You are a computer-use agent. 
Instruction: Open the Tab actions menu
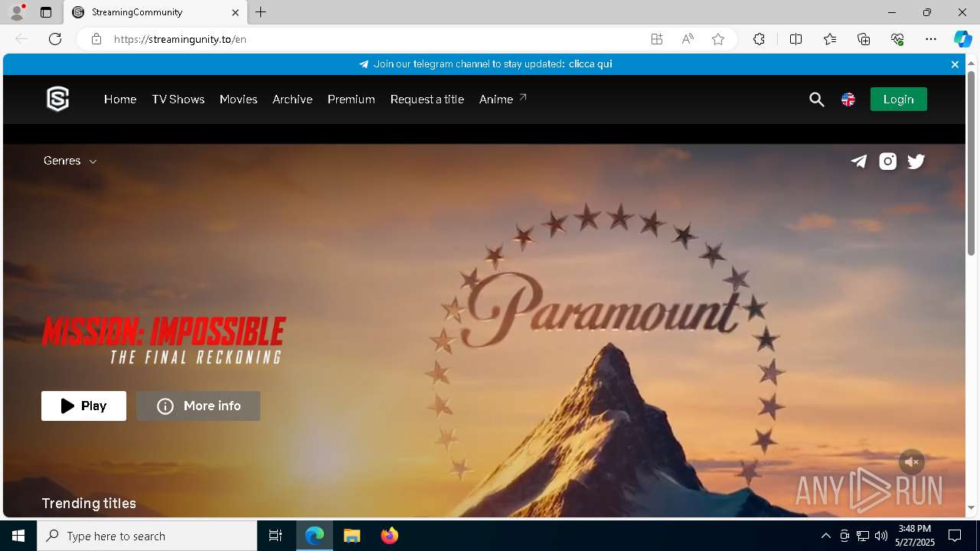(x=46, y=12)
